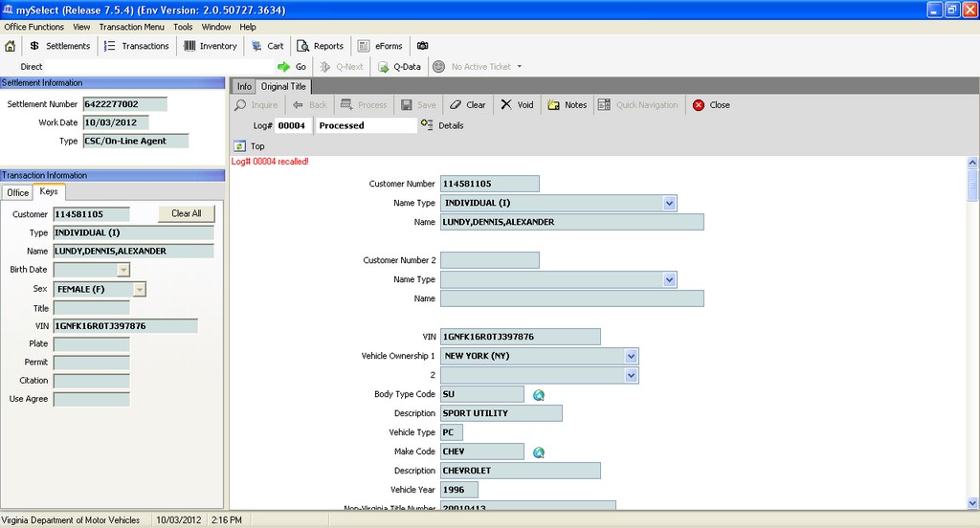
Task: Click the Use Agree field
Action: (91, 399)
